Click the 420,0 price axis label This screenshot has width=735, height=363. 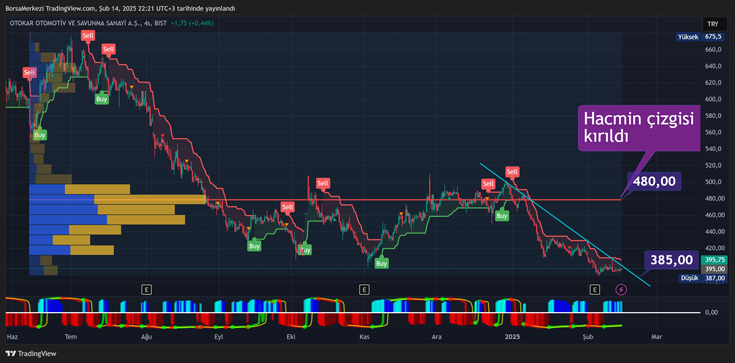click(712, 248)
